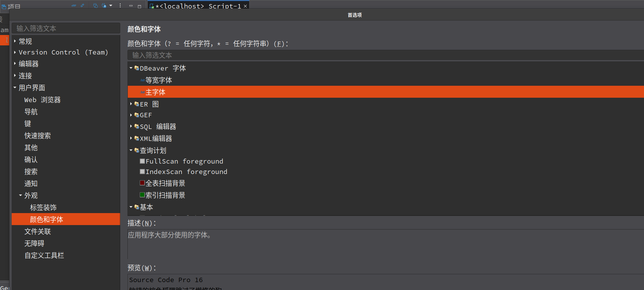The height and width of the screenshot is (290, 644).
Task: Select 标签装饰 in the left sidebar
Action: (x=44, y=207)
